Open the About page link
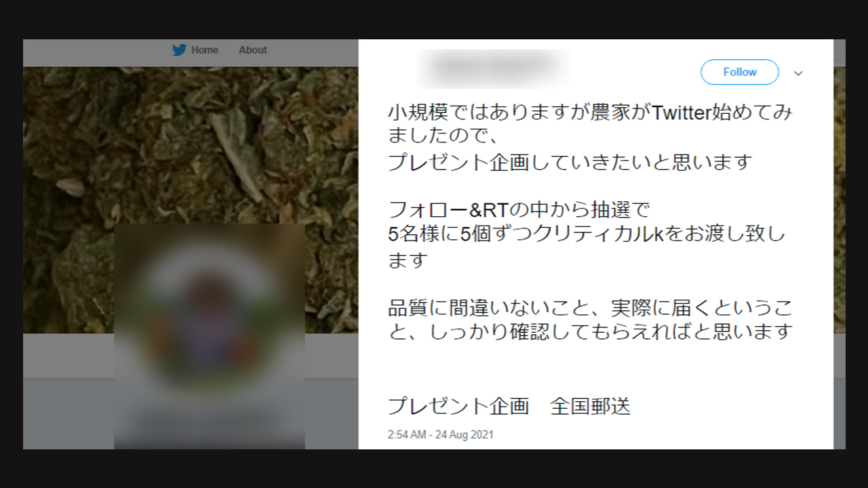Image resolution: width=868 pixels, height=488 pixels. click(x=253, y=50)
